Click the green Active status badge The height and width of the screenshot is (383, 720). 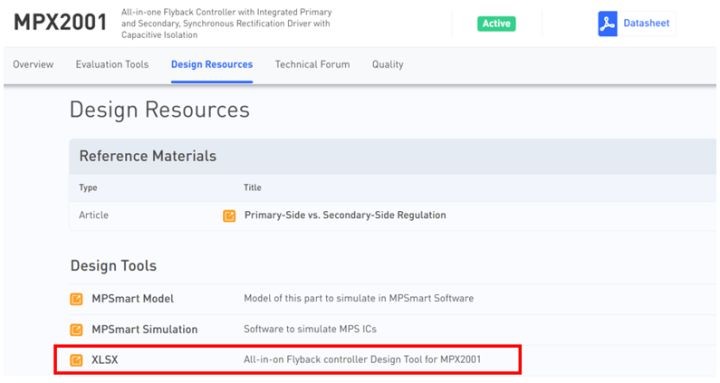coord(496,23)
